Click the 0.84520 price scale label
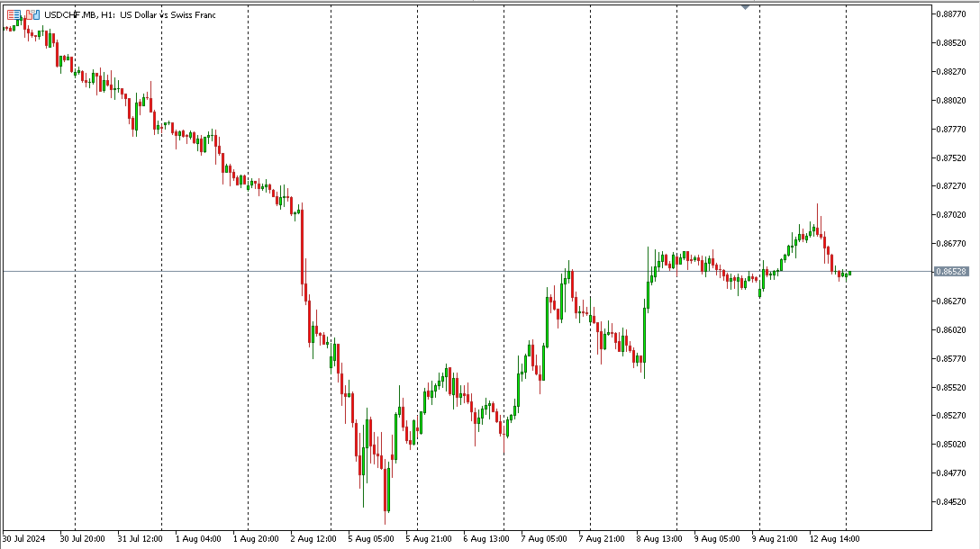980x549 pixels. coord(951,501)
